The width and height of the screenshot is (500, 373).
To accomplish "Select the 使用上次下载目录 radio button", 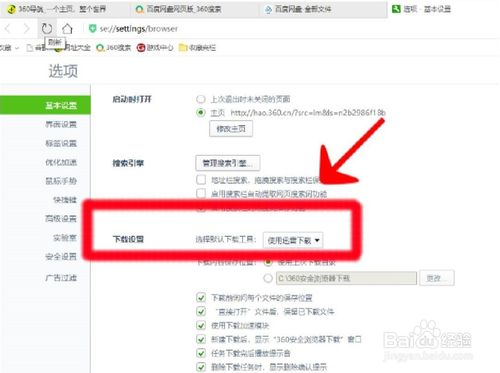I will pyautogui.click(x=268, y=262).
